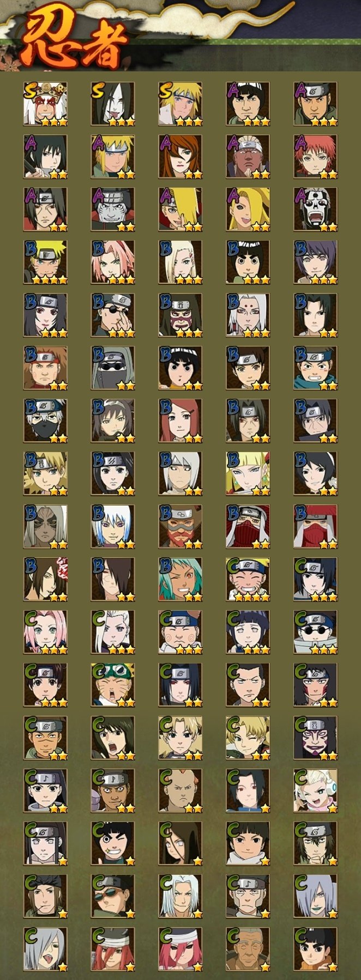Click the B-rank Kimimaro with red forehead dots
Viewport: 361px width, 980px height.
[x=248, y=315]
